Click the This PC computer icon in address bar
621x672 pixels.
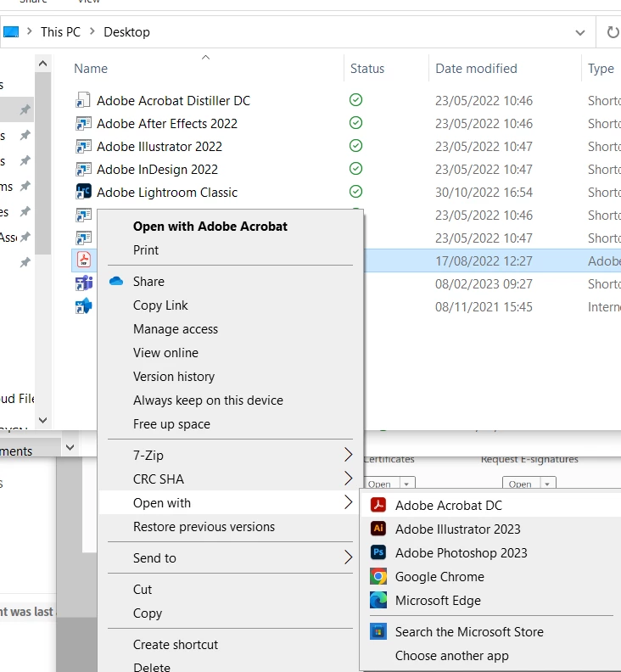tap(11, 31)
